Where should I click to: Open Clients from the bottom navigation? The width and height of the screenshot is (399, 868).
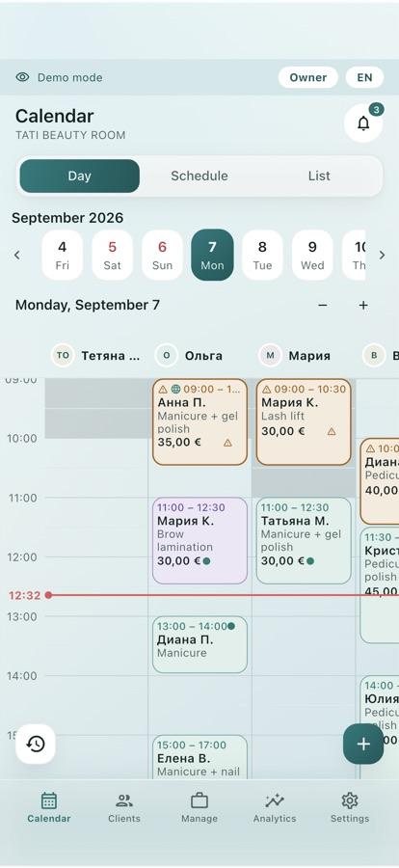click(124, 807)
